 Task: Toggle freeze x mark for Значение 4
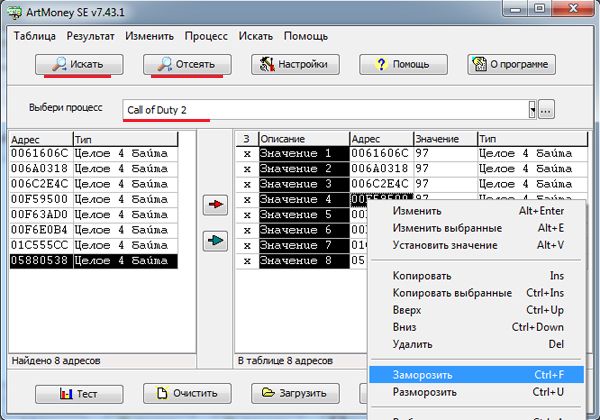tap(247, 200)
